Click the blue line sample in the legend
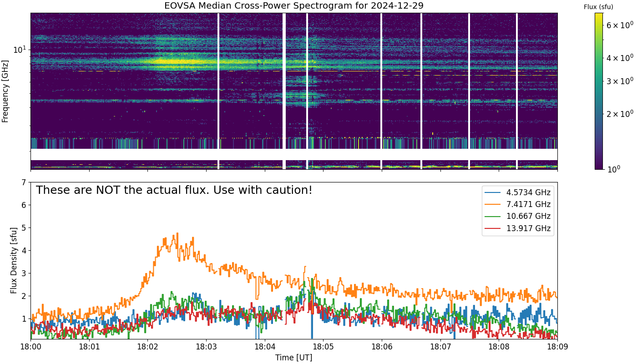 pos(493,192)
